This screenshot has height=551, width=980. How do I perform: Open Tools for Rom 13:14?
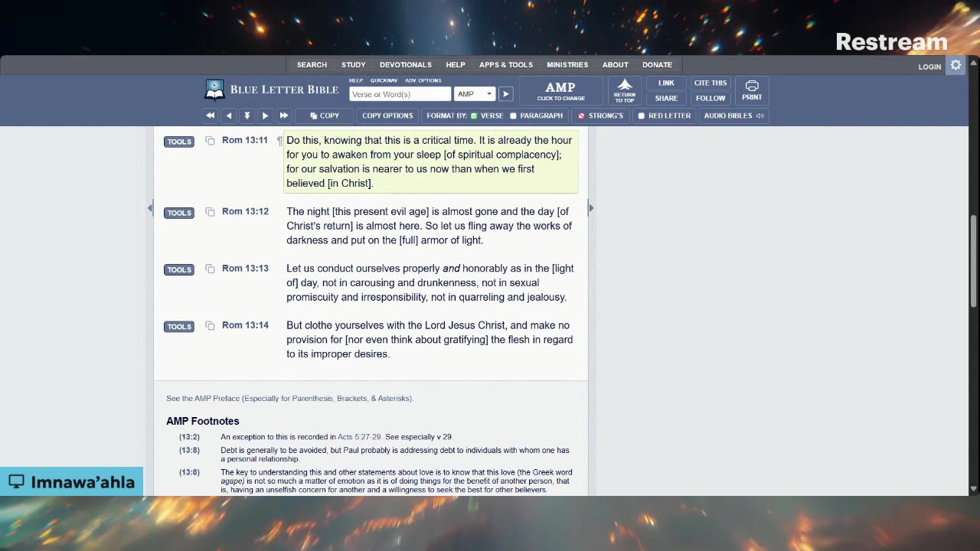(179, 327)
